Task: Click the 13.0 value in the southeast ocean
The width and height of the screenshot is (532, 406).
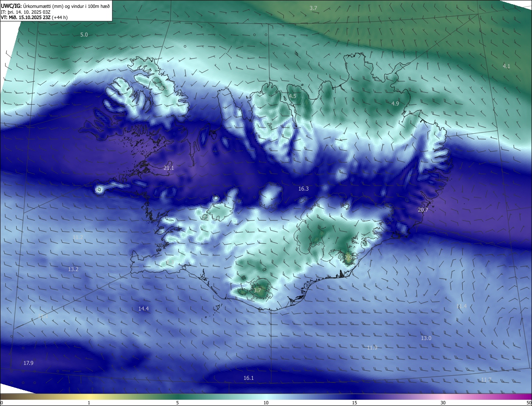Action: (x=426, y=338)
